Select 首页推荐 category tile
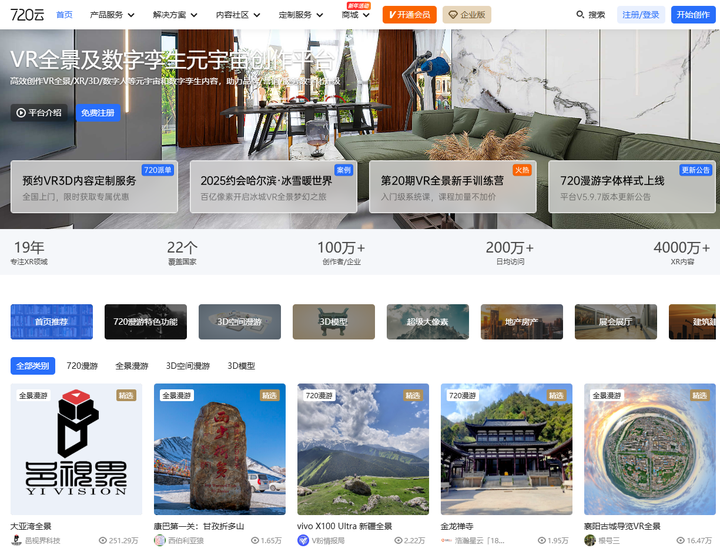This screenshot has height=555, width=720. tap(51, 322)
